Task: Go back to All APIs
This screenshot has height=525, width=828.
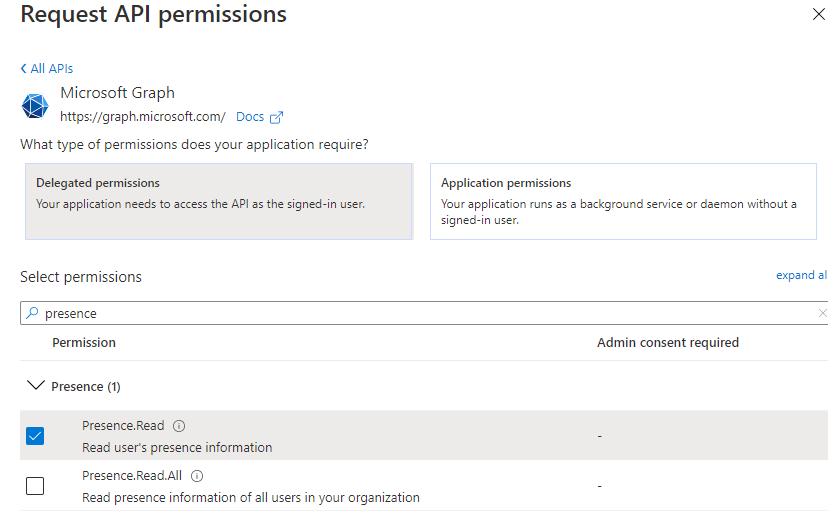Action: point(46,69)
